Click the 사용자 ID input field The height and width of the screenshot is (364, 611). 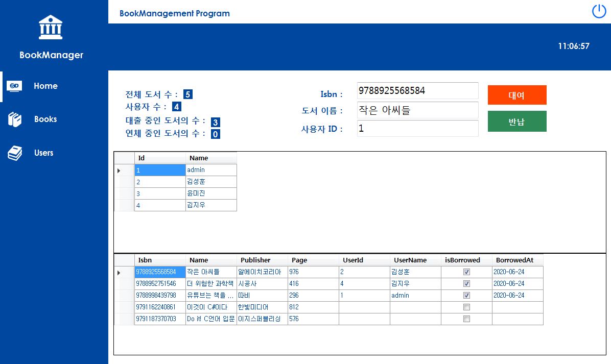coord(417,128)
